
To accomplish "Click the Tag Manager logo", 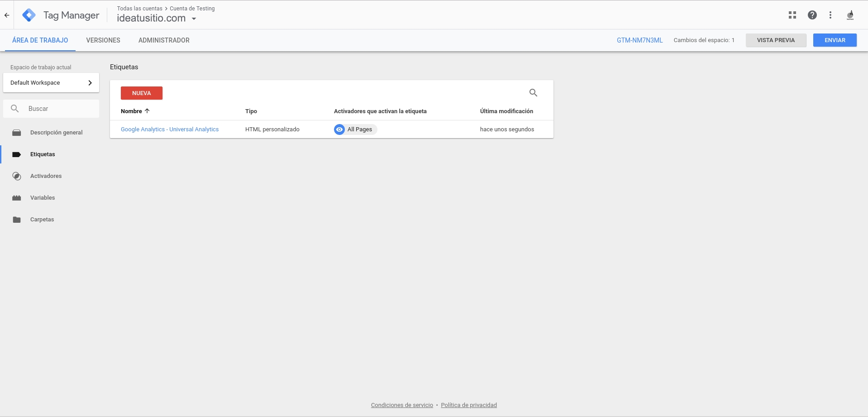I will (x=29, y=15).
